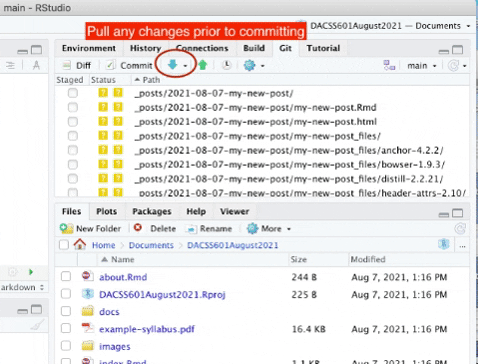This screenshot has width=478, height=364.
Task: Go to the Documents breadcrumb link
Action: 151,245
